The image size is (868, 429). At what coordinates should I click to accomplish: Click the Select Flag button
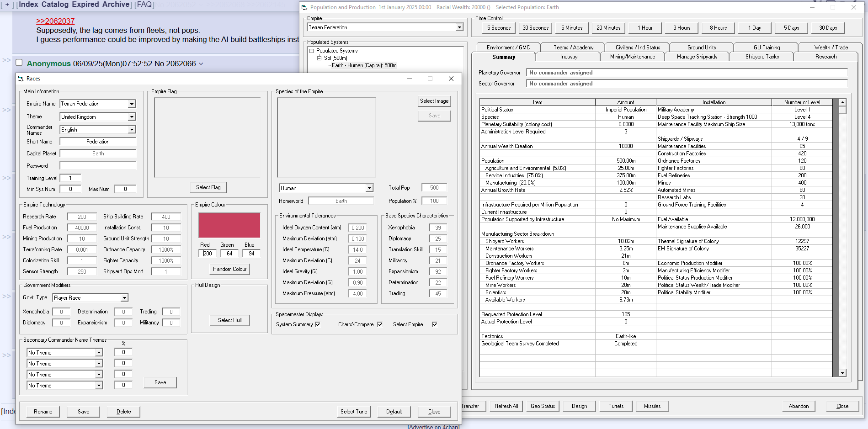tap(208, 187)
